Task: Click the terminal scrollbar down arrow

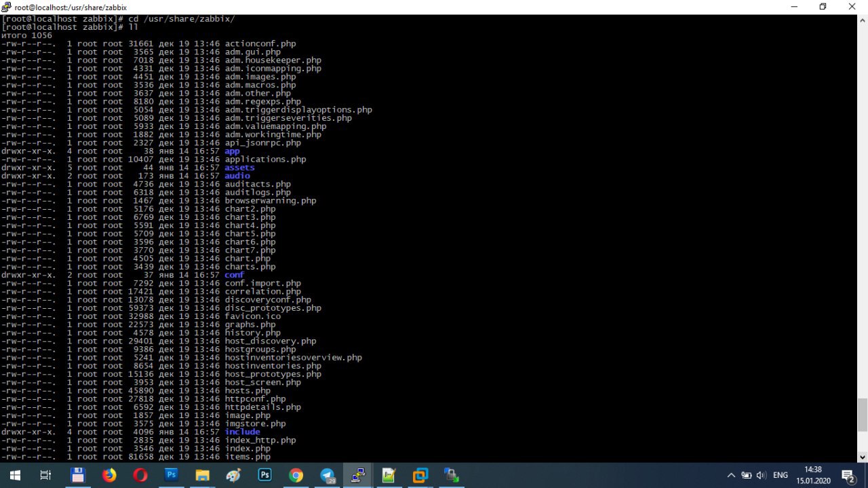Action: click(x=862, y=457)
